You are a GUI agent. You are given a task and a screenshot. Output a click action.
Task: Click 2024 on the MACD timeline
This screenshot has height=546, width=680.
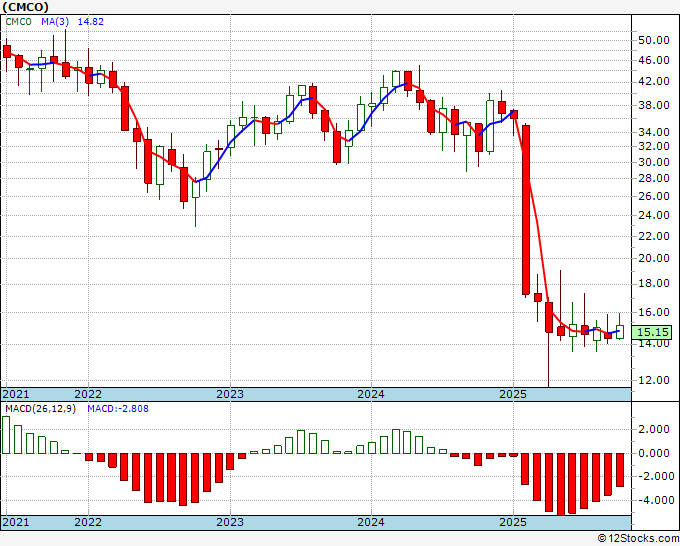tap(371, 522)
